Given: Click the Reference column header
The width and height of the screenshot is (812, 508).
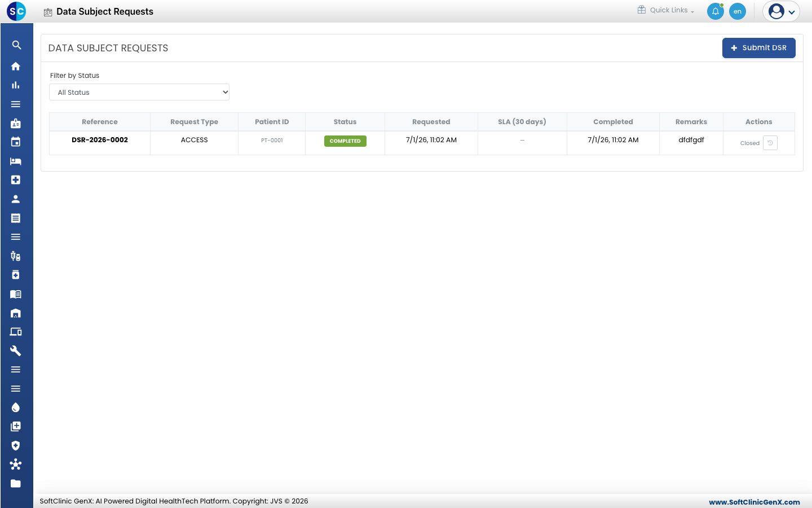Looking at the screenshot, I should click(x=100, y=122).
